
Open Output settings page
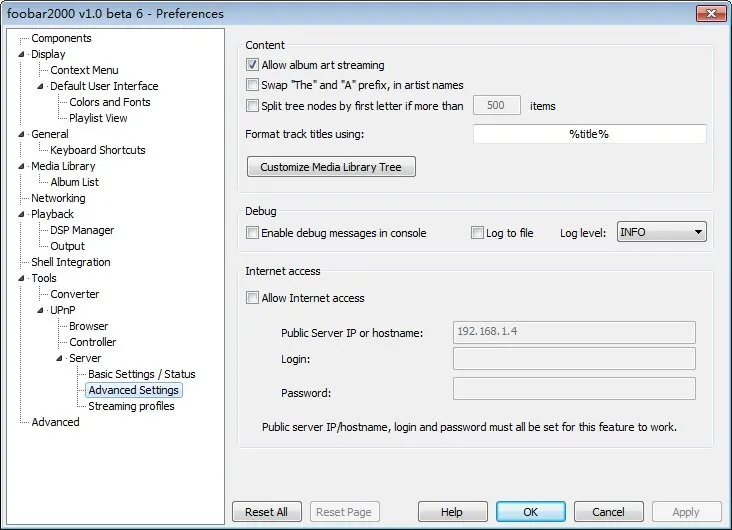(67, 246)
